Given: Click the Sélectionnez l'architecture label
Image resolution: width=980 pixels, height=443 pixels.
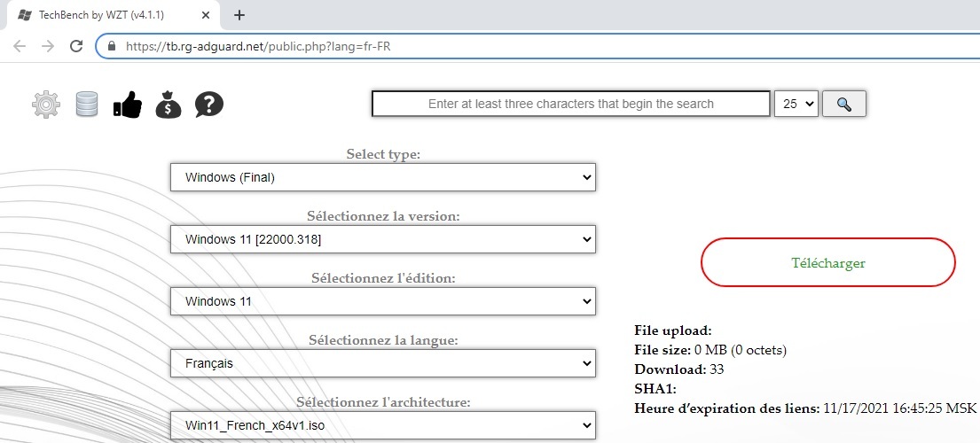Looking at the screenshot, I should pyautogui.click(x=383, y=402).
